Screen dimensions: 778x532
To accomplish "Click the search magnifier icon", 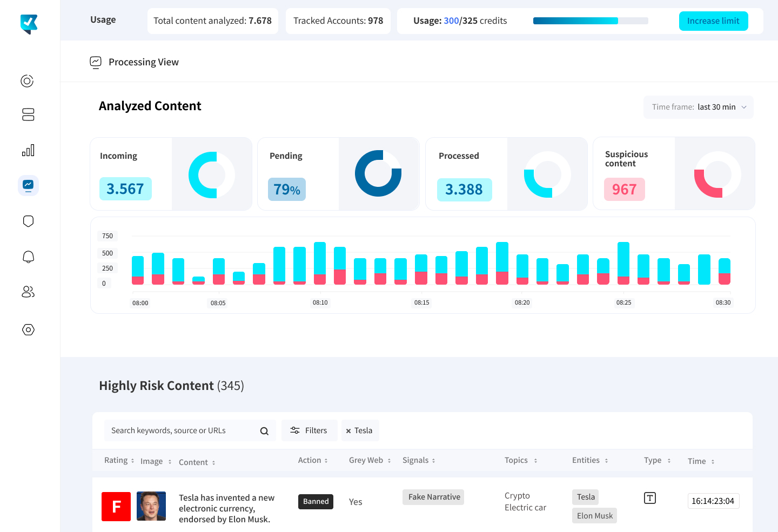I will click(x=264, y=431).
